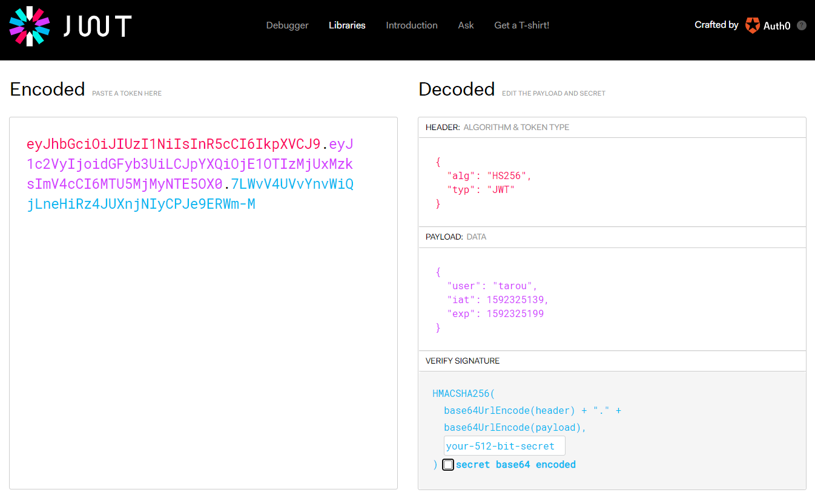
Task: Click the blue signature segment of the token
Action: coord(140,204)
